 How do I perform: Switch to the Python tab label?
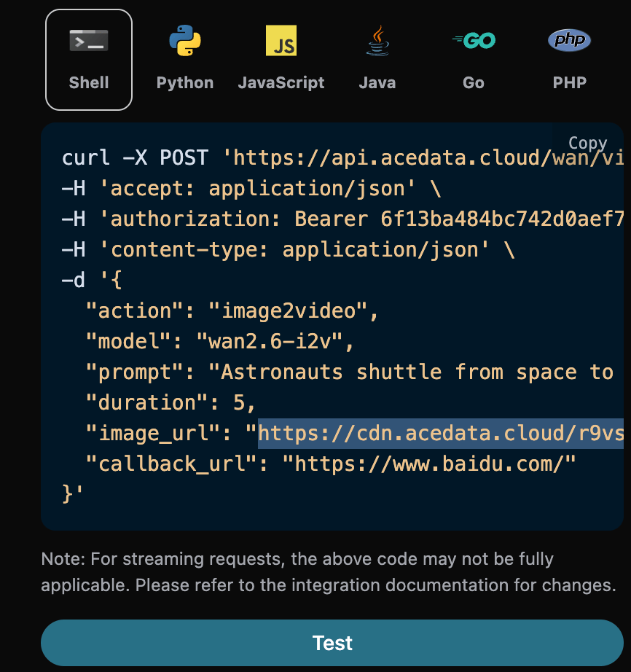[185, 82]
